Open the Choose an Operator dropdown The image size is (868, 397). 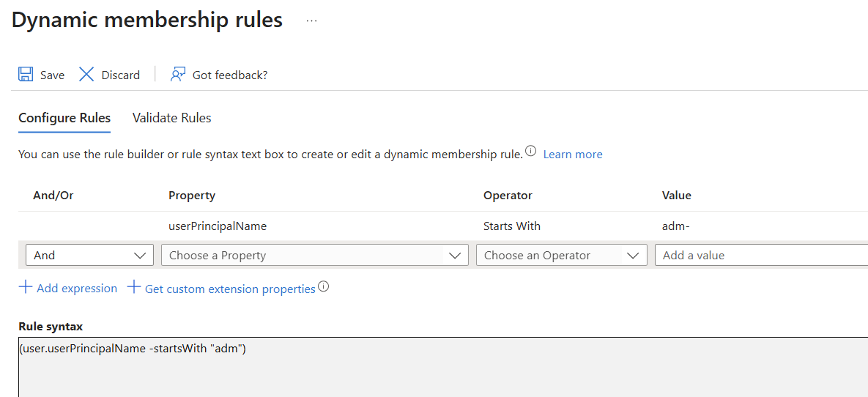click(x=561, y=255)
